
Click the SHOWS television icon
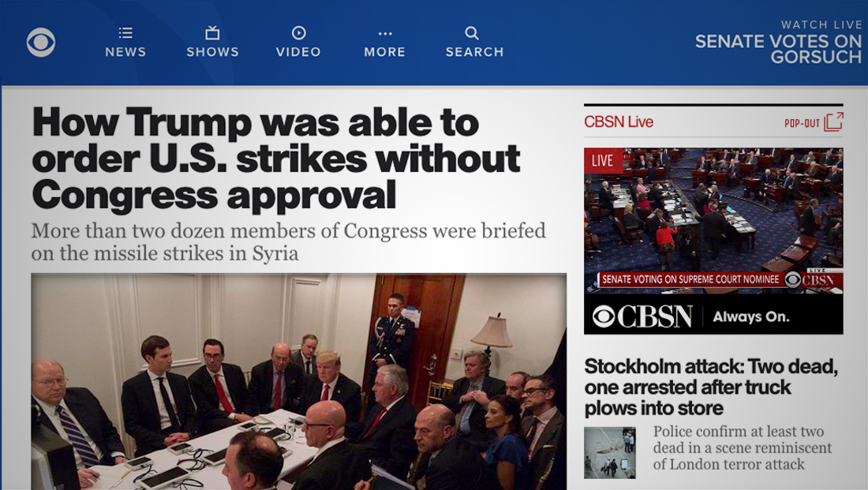[x=213, y=33]
